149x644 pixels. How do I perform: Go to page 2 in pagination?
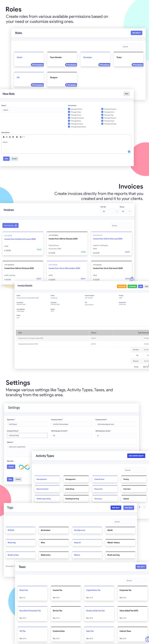click(x=140, y=507)
